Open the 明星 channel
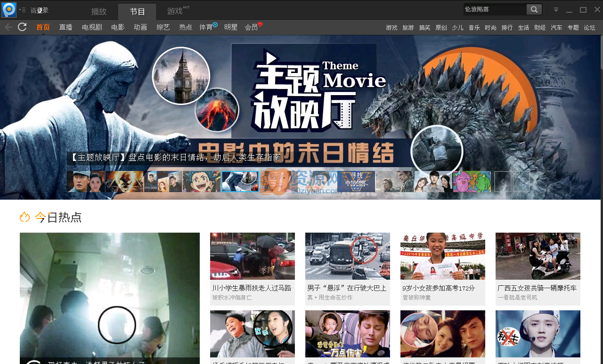The height and width of the screenshot is (364, 603). pyautogui.click(x=231, y=27)
